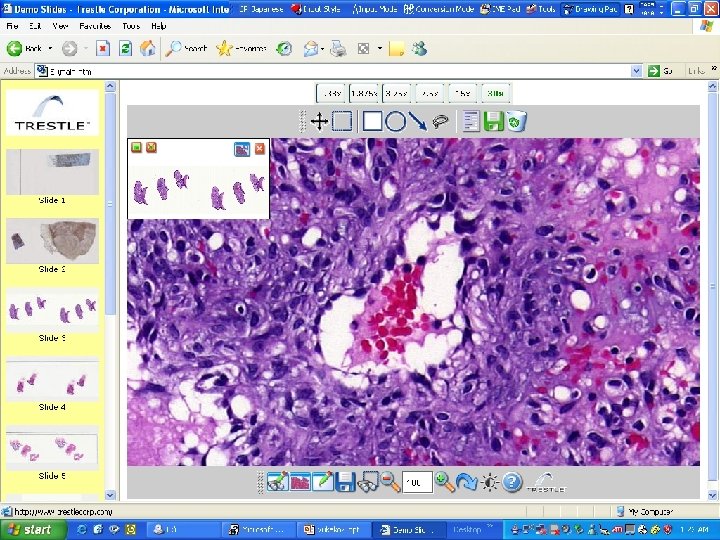Expand the Back history dropdown arrow
This screenshot has width=720, height=540.
(51, 48)
